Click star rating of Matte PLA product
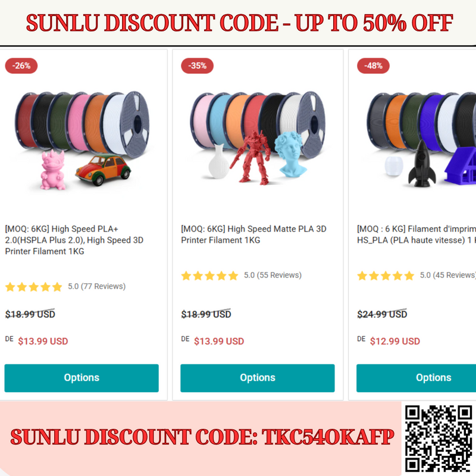This screenshot has height=476, width=476. point(209,275)
